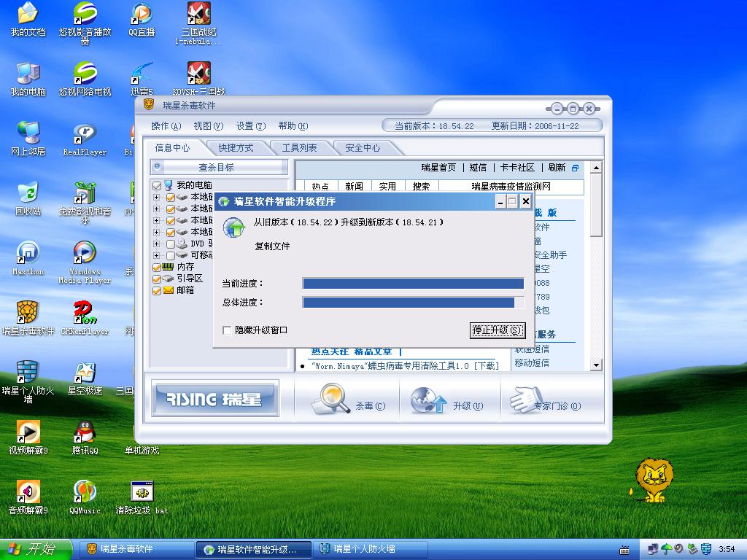747x560 pixels.
Task: Open 免费影视和音乐 desktop shortcut
Action: pos(85,203)
